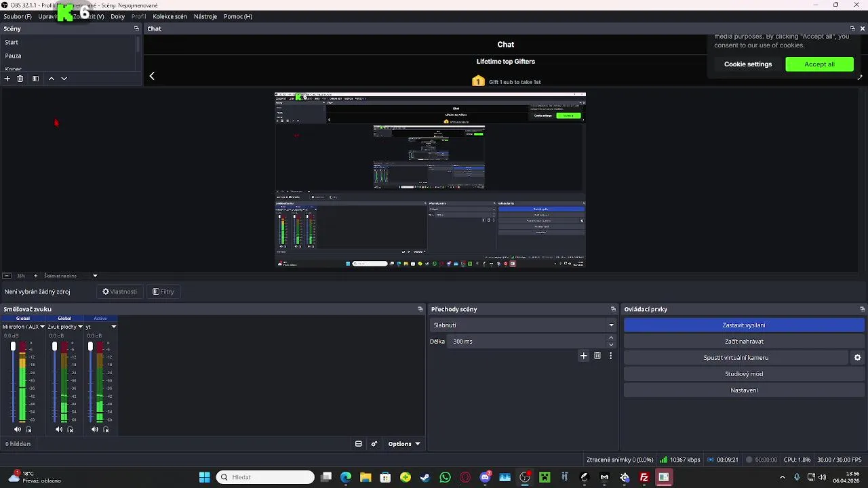Float the Směšovač zvuku panel
Image resolution: width=868 pixels, height=488 pixels.
point(420,309)
